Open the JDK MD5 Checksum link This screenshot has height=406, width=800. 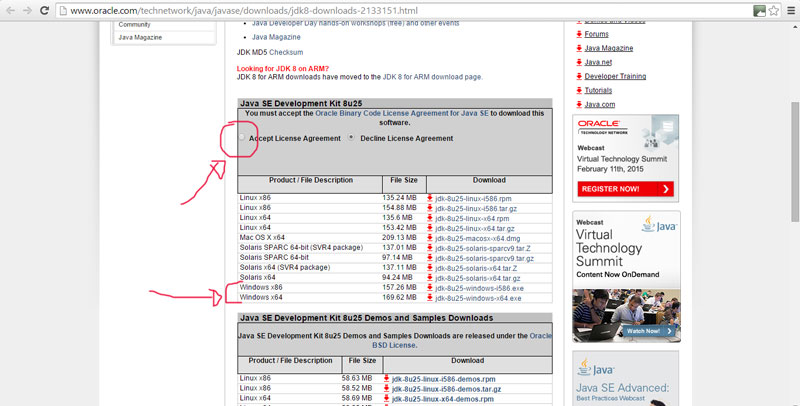point(286,52)
